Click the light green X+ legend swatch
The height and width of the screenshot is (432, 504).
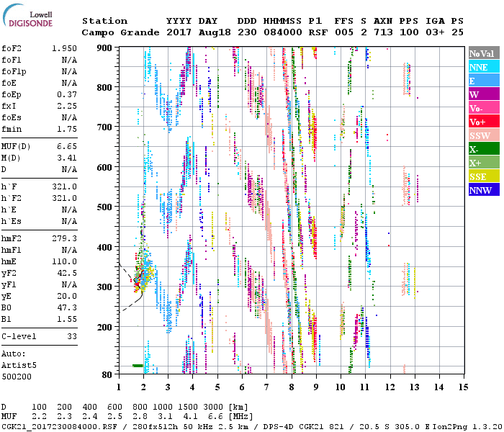[x=483, y=163]
